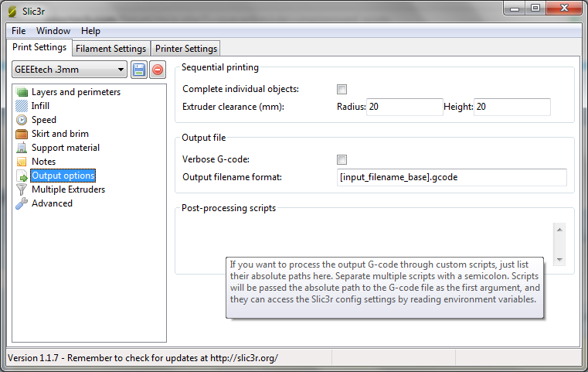Select the Advanced wrench icon
This screenshot has width=588, height=372.
click(x=22, y=203)
